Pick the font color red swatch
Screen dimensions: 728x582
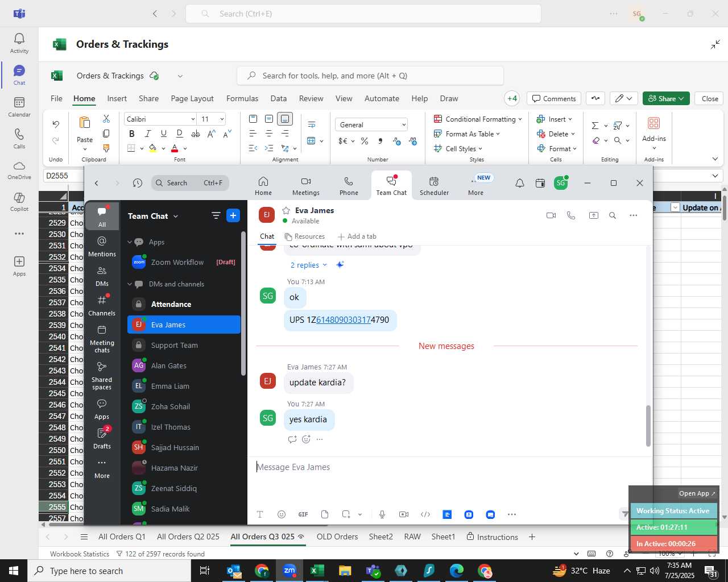pos(175,148)
